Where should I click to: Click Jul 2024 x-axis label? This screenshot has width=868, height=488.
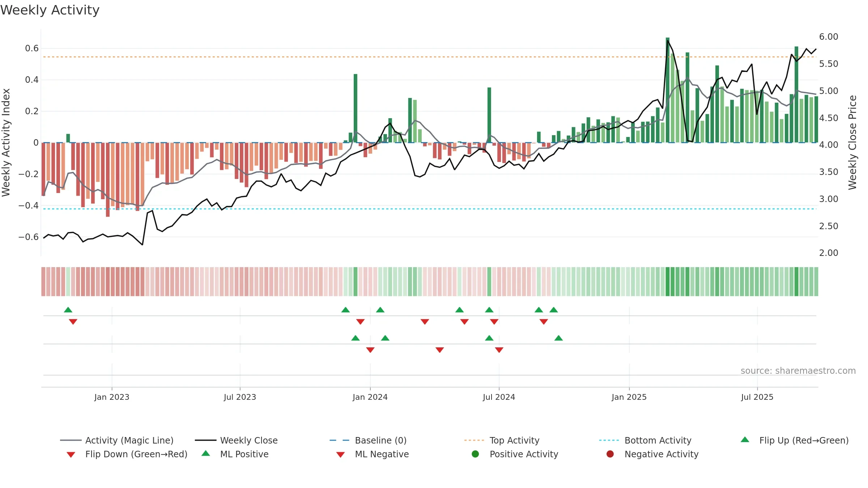[499, 397]
